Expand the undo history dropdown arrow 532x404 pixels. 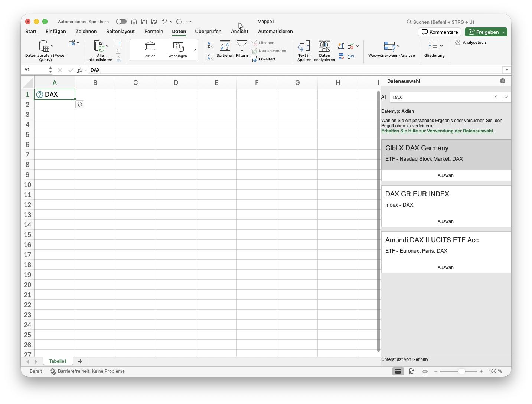[171, 22]
